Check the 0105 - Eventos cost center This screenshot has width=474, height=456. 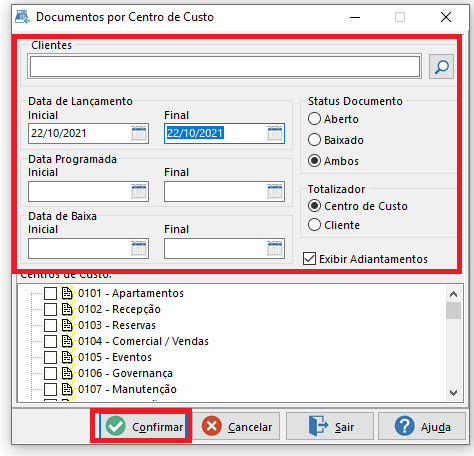[x=50, y=357]
